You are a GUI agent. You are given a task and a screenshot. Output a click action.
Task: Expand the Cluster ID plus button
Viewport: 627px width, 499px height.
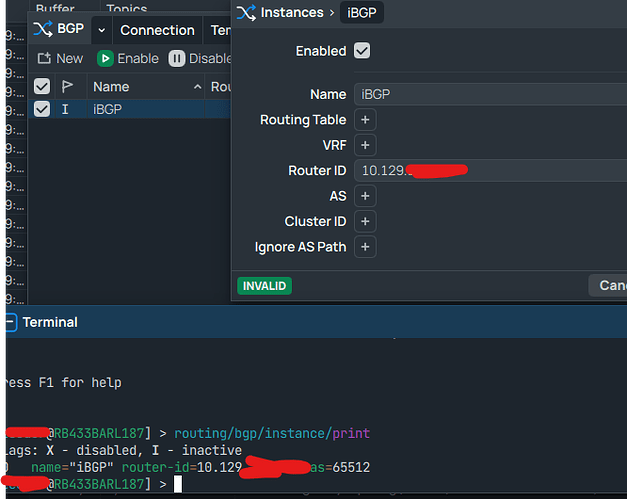point(365,222)
